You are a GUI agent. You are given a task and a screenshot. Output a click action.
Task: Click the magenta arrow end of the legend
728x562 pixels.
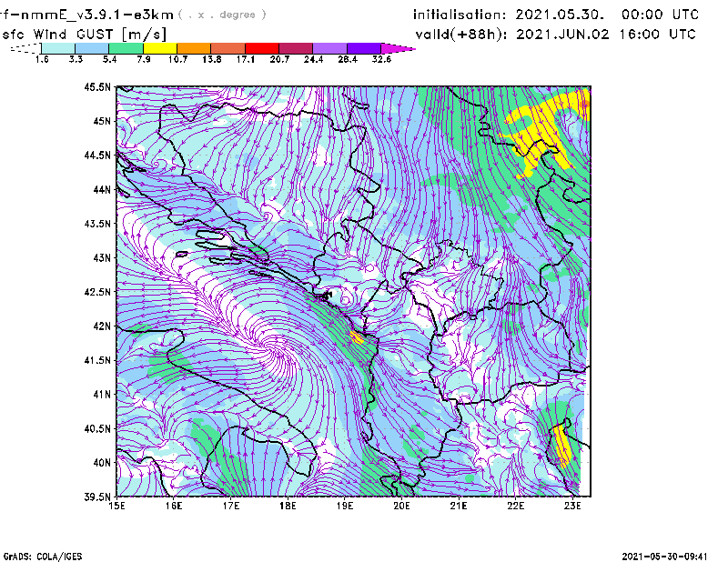(x=398, y=48)
